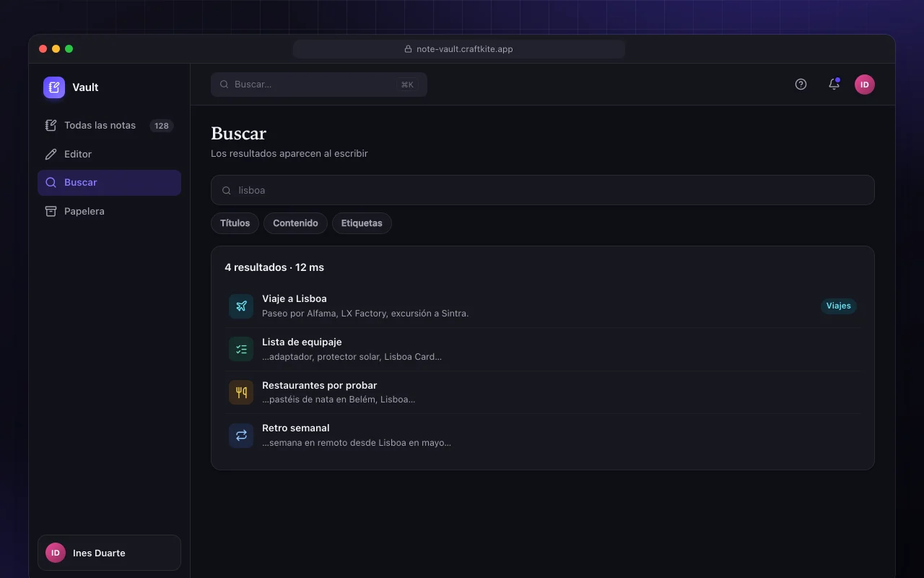Click the 128 notes count badge
This screenshot has height=578, width=924.
click(x=162, y=126)
